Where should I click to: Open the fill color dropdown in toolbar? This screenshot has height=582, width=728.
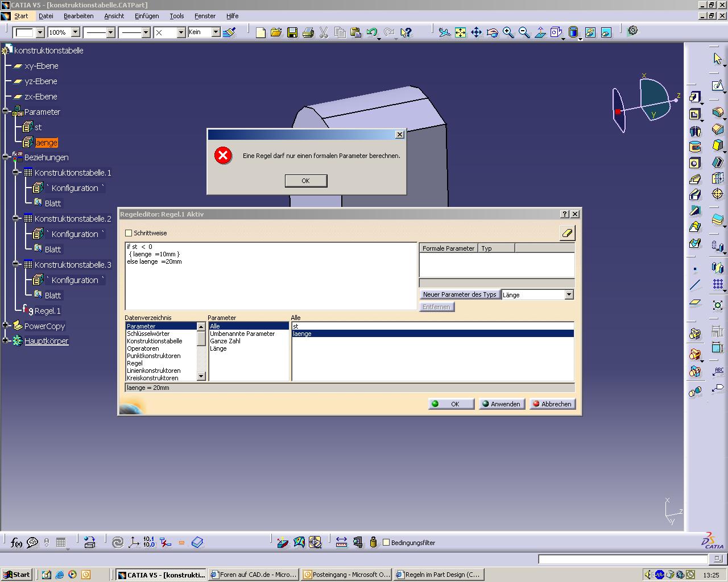click(x=40, y=32)
